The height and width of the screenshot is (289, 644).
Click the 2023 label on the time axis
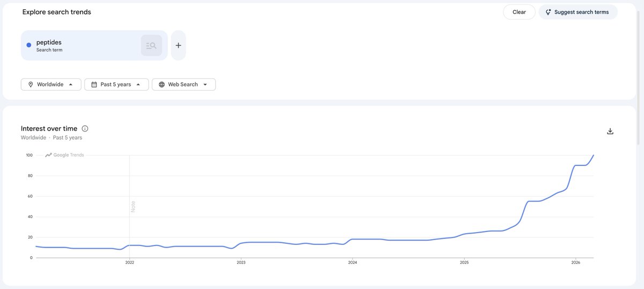coord(241,263)
